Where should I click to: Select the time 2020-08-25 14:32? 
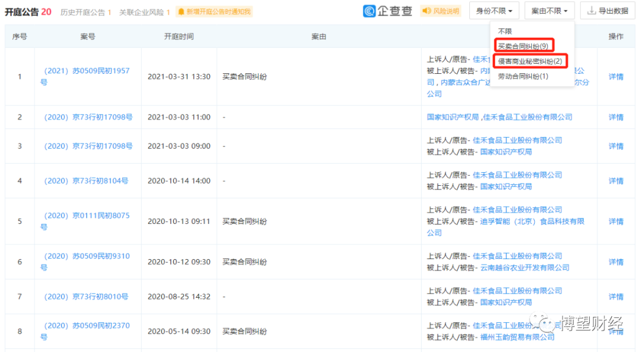click(179, 297)
